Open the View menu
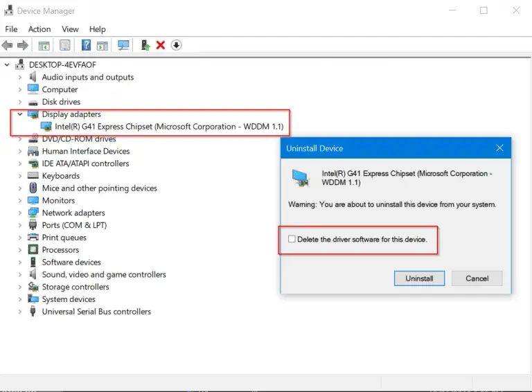This screenshot has height=392, width=532. click(70, 29)
